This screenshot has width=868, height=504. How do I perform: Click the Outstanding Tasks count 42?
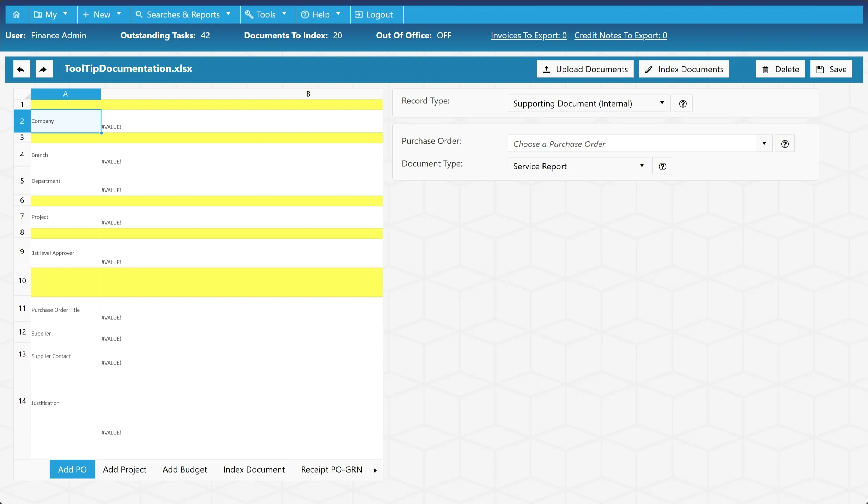(x=205, y=36)
